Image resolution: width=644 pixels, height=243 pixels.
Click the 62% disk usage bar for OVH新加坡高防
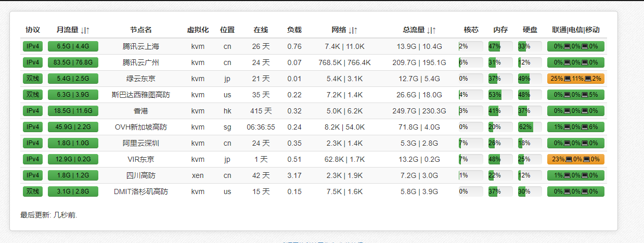[530, 127]
